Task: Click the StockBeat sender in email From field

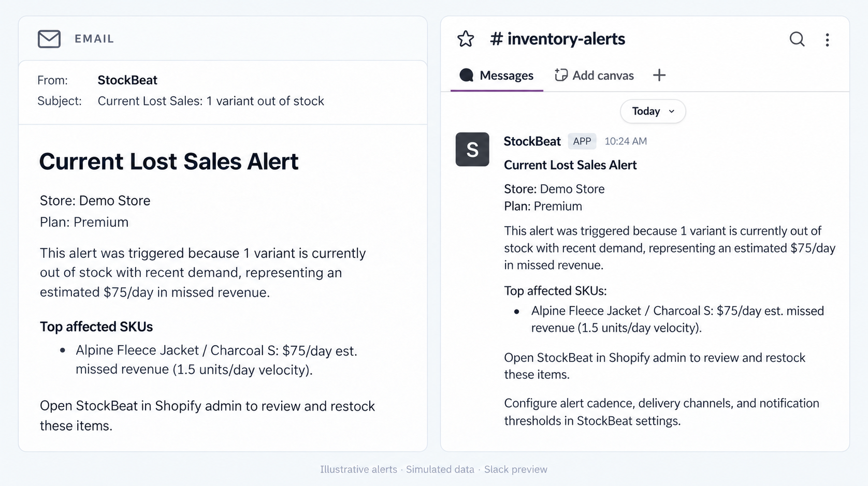Action: (x=127, y=80)
